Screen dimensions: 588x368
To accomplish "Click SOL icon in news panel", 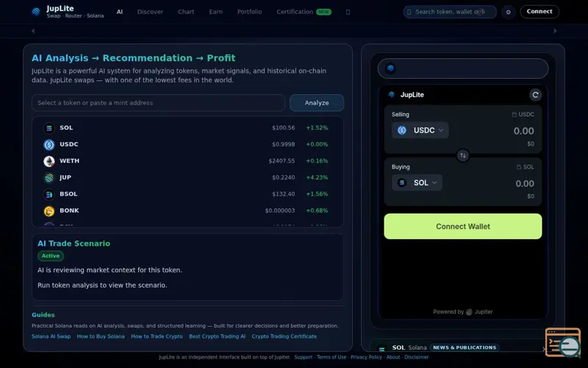I will point(381,348).
